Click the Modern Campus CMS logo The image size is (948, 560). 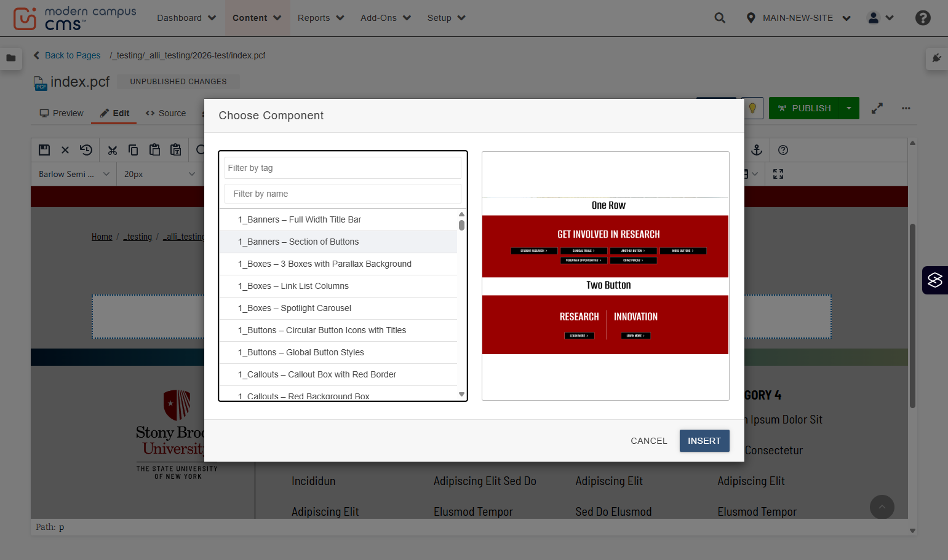coord(74,18)
